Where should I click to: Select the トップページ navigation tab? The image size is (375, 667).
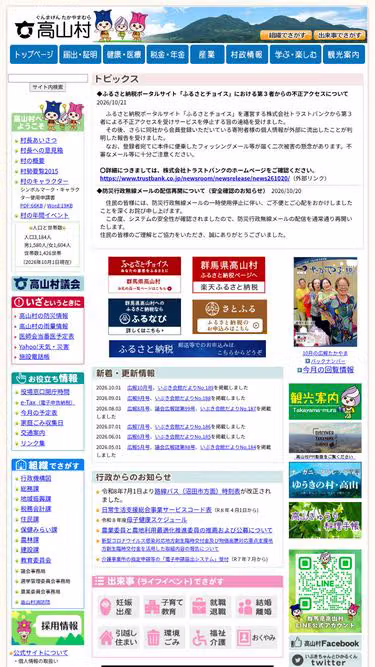click(x=34, y=54)
